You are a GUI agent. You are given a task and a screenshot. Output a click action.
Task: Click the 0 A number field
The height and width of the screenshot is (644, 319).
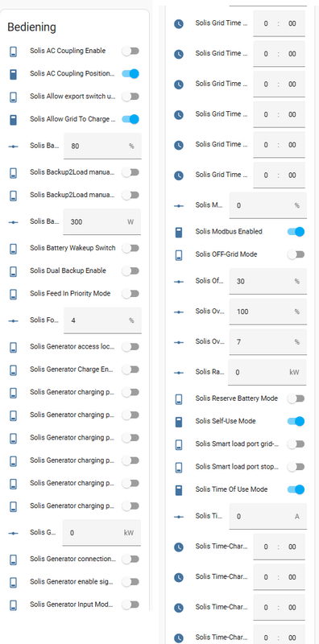pos(268,516)
